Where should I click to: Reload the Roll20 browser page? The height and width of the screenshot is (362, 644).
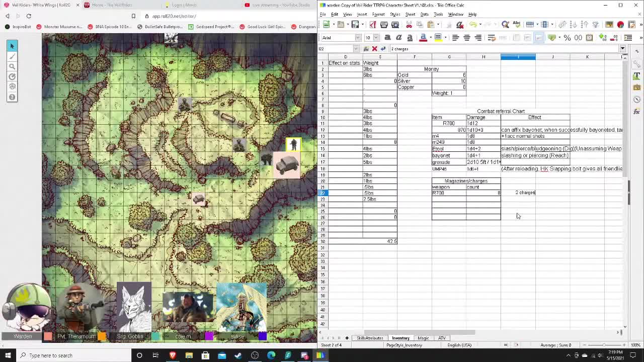(29, 16)
